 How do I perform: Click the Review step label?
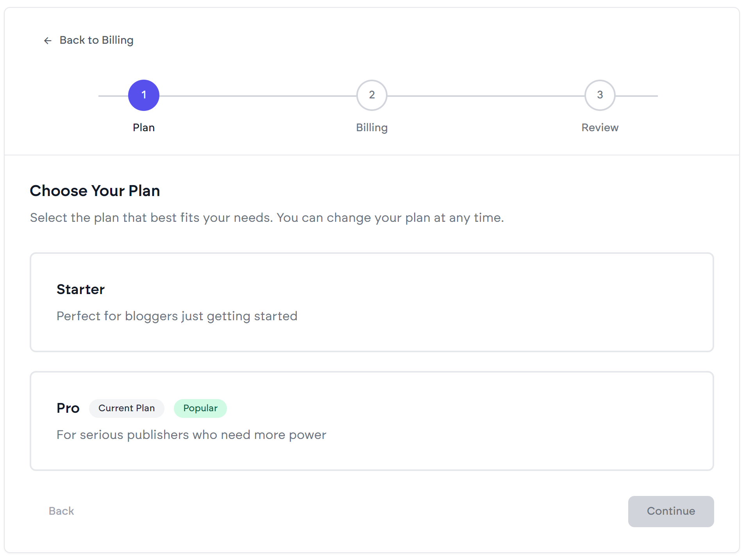click(600, 128)
